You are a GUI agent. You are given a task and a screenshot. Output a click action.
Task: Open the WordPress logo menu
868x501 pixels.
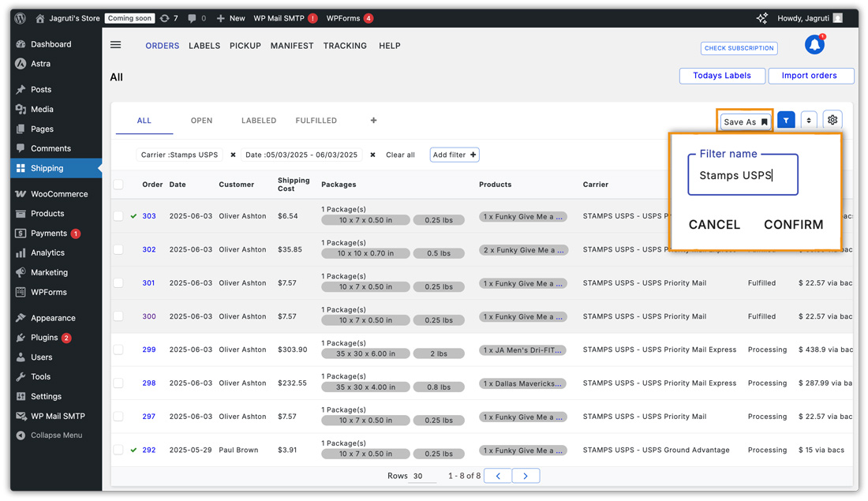tap(21, 18)
